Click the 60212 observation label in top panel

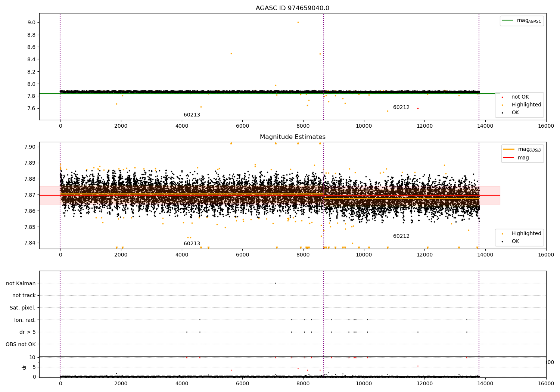[401, 108]
